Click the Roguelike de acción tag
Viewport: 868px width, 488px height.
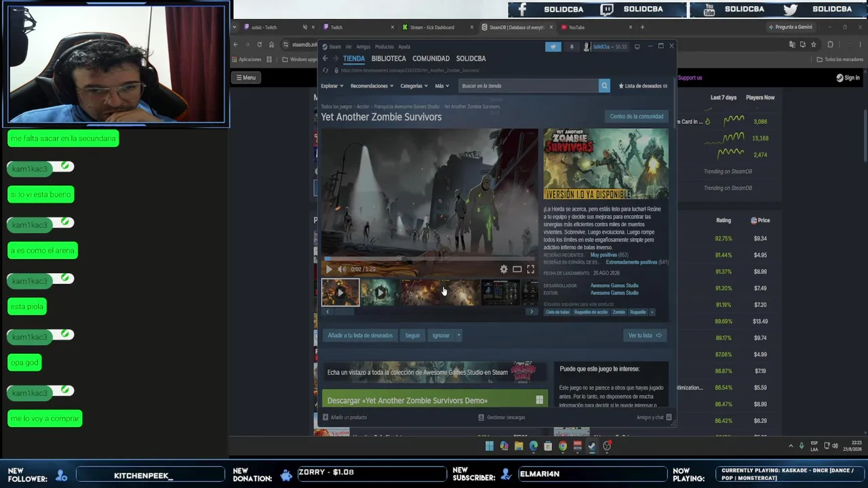[x=591, y=312]
